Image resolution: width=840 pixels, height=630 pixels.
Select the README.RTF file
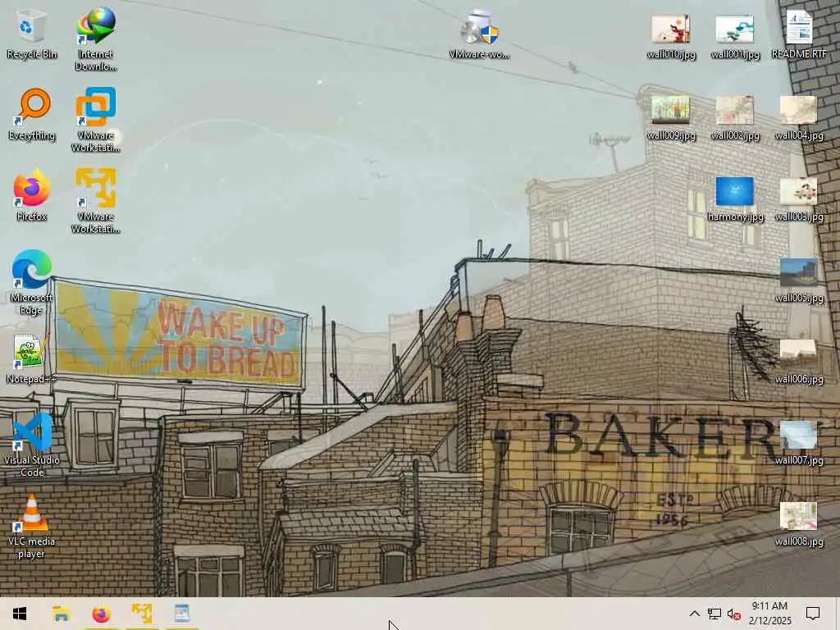[799, 34]
